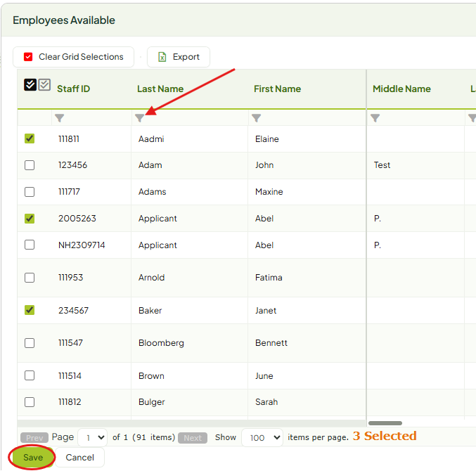Uncheck the row with Staff ID 2005263
Image resolution: width=476 pixels, height=471 pixels.
[x=30, y=219]
